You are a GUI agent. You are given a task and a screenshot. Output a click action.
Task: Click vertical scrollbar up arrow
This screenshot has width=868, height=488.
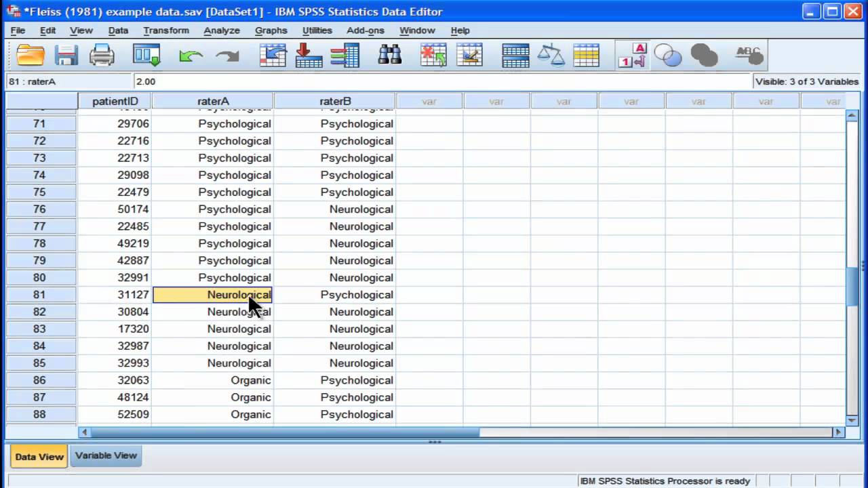852,115
